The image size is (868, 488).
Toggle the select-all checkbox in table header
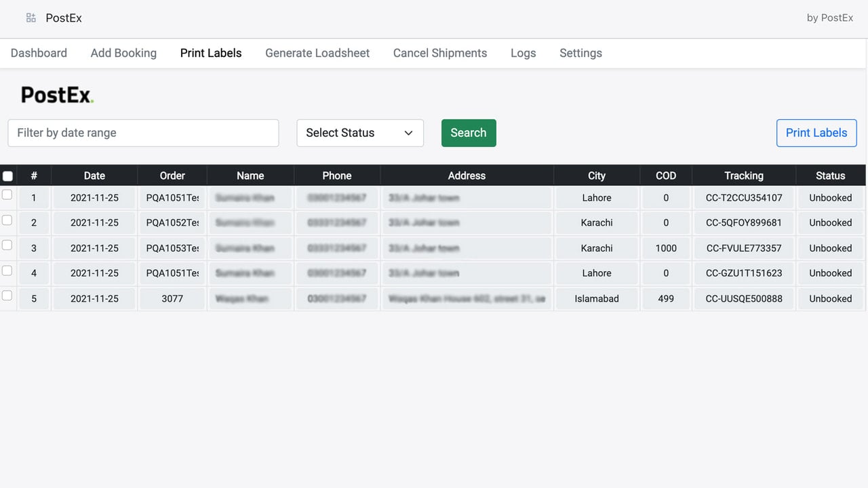[7, 176]
